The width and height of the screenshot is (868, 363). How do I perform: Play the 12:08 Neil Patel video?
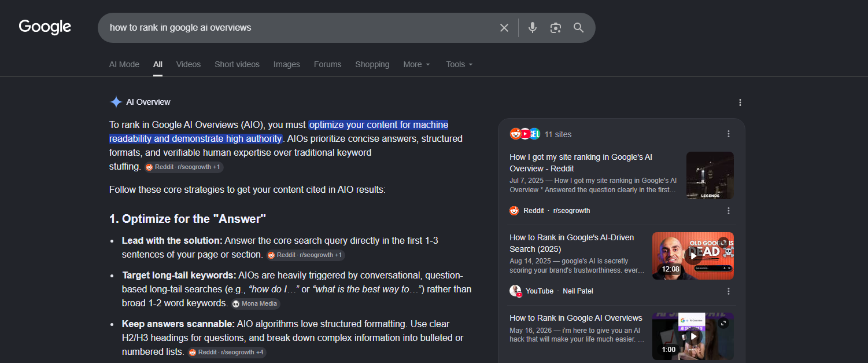pos(693,255)
